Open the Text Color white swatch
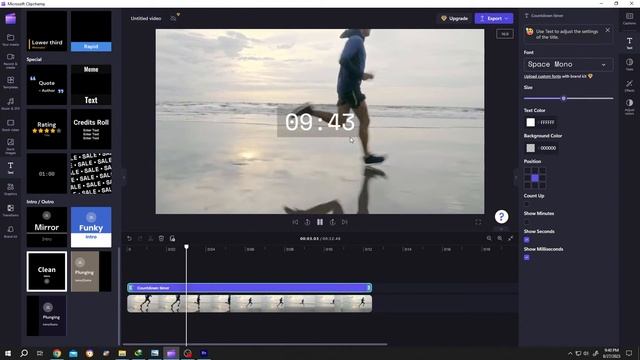The width and height of the screenshot is (640, 360). tap(530, 122)
